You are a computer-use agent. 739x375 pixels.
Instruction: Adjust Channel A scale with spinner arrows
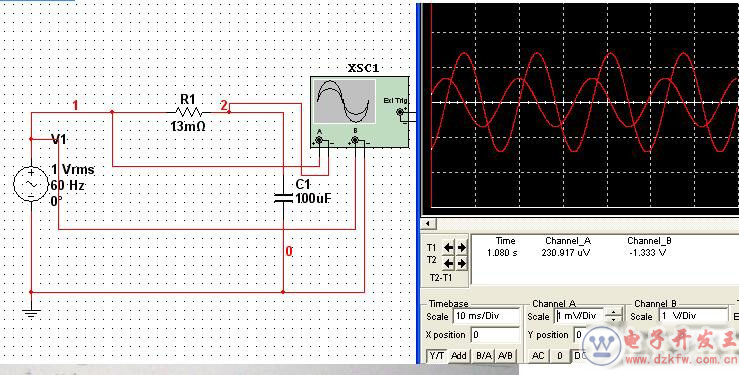pos(613,316)
